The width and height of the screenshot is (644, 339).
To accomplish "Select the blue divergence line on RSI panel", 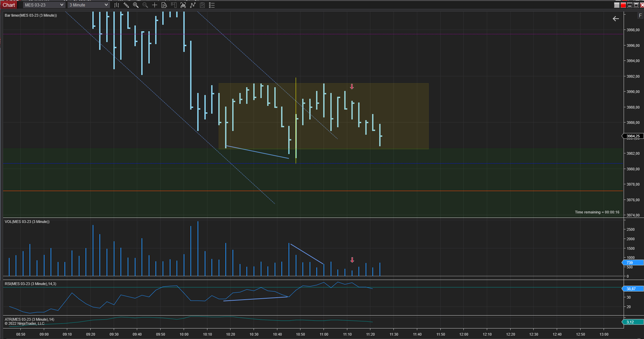I will point(255,299).
